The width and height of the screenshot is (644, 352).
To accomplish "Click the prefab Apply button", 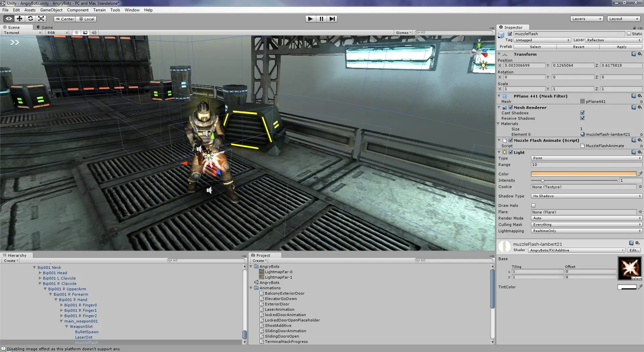I will (621, 47).
